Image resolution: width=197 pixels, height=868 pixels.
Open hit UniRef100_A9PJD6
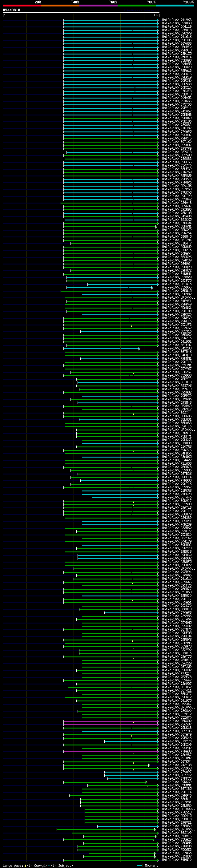[177, 40]
